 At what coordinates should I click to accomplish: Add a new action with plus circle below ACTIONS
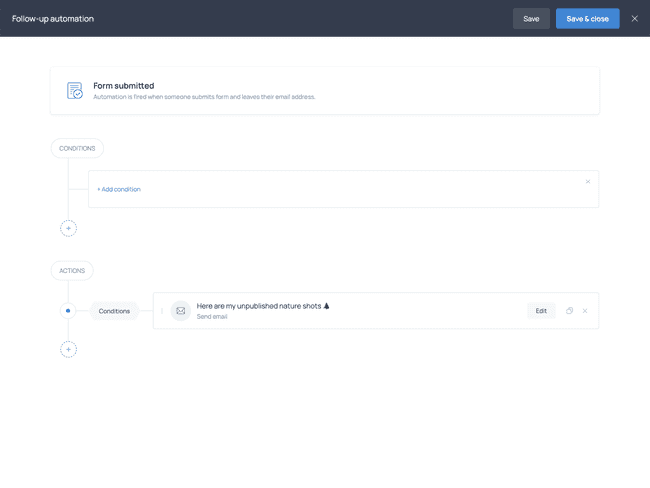click(68, 350)
